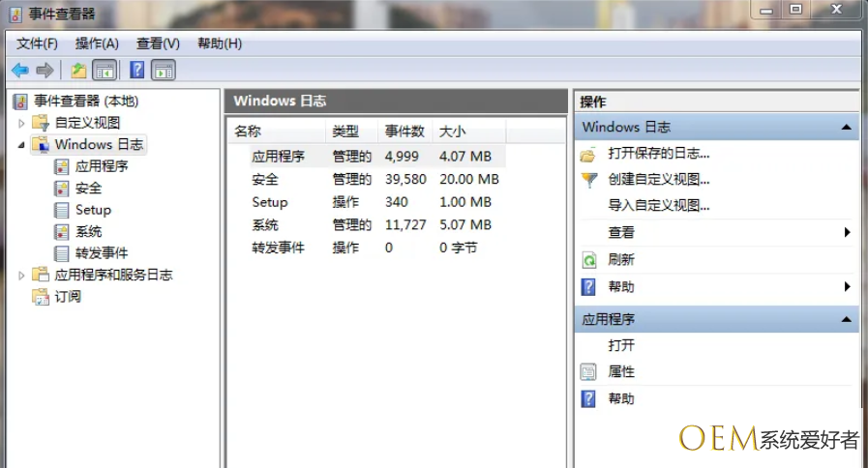
Task: Click the 系统 log icon in tree
Action: tap(62, 232)
